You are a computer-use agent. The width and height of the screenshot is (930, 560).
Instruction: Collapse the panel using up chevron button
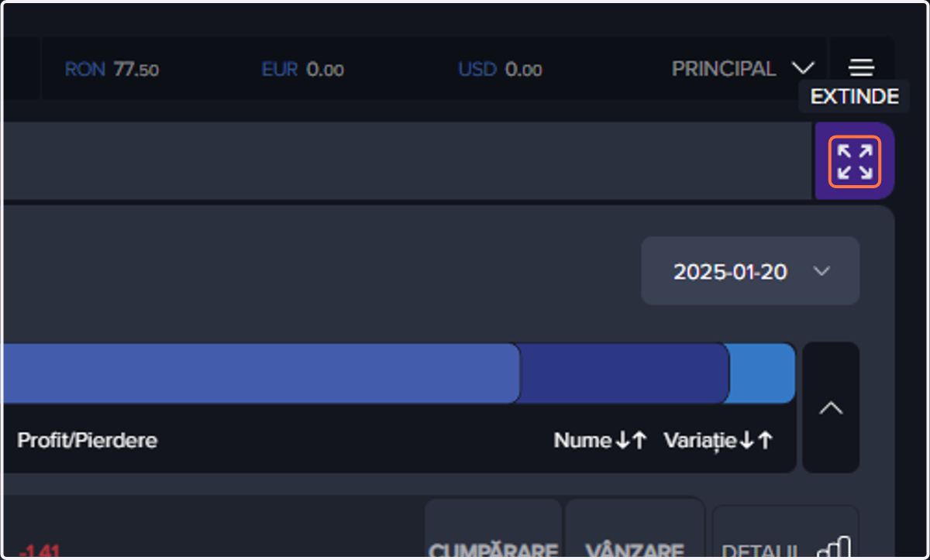(x=831, y=407)
